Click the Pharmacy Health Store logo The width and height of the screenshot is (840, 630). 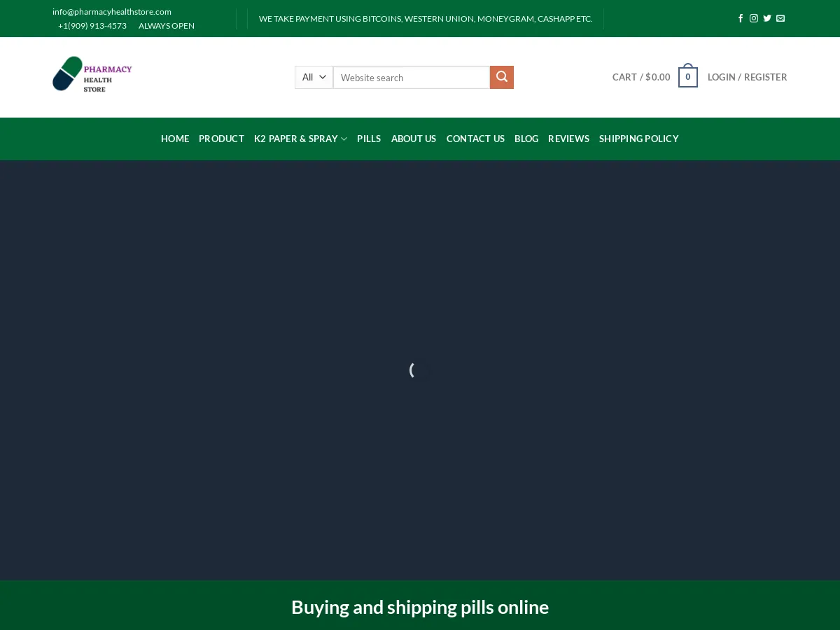click(x=92, y=74)
